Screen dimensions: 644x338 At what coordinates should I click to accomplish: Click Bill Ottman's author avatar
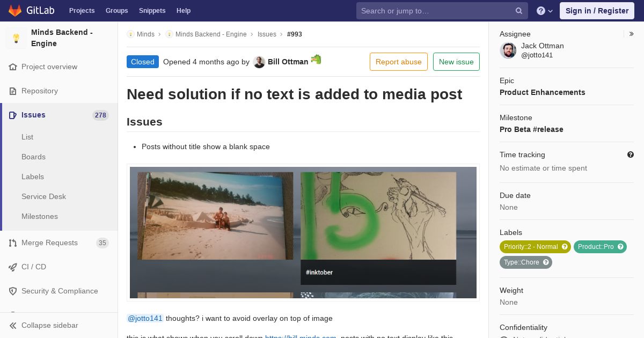(259, 62)
